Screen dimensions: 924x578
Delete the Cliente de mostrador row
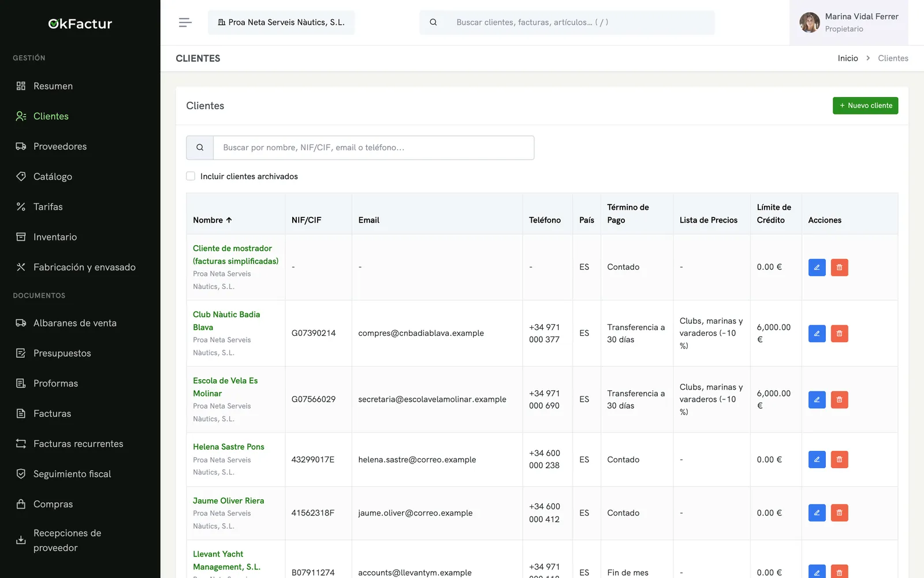[x=839, y=267]
